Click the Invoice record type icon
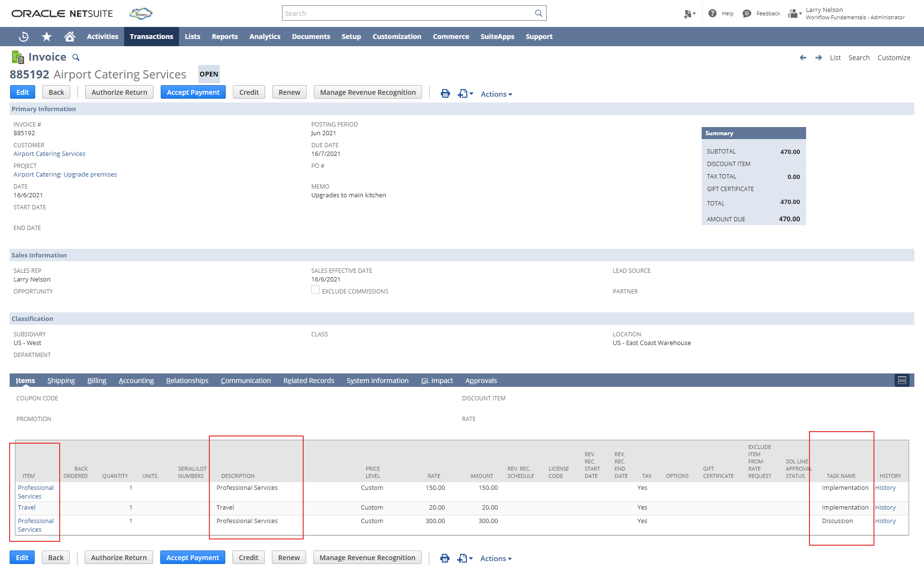This screenshot has width=924, height=576. pyautogui.click(x=18, y=57)
